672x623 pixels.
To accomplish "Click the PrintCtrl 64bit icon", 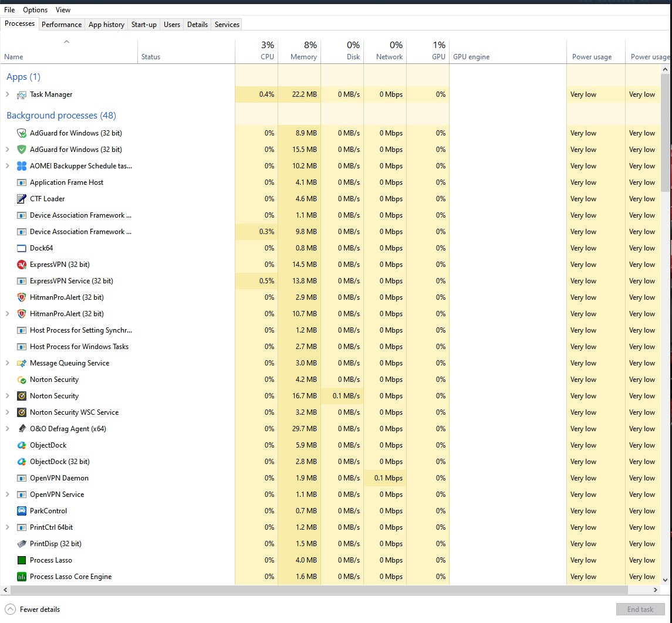I will pos(22,527).
